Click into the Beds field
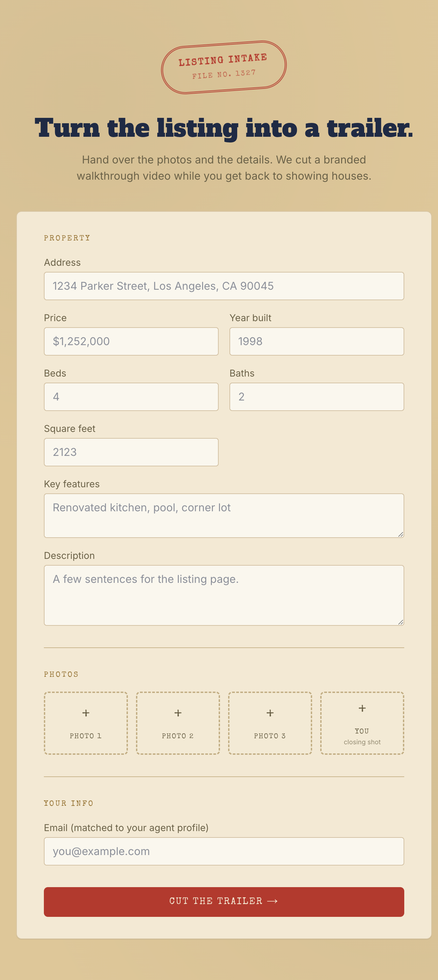Image resolution: width=438 pixels, height=980 pixels. 131,397
